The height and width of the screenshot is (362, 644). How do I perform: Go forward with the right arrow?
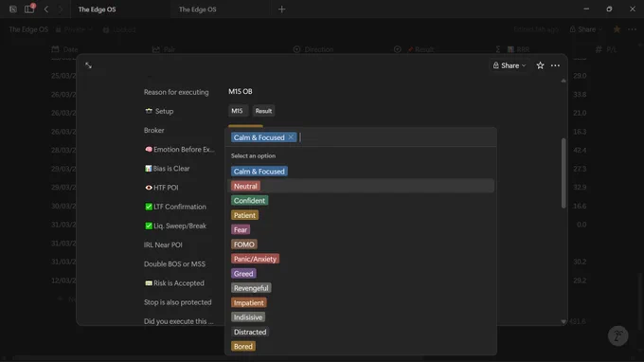61,9
